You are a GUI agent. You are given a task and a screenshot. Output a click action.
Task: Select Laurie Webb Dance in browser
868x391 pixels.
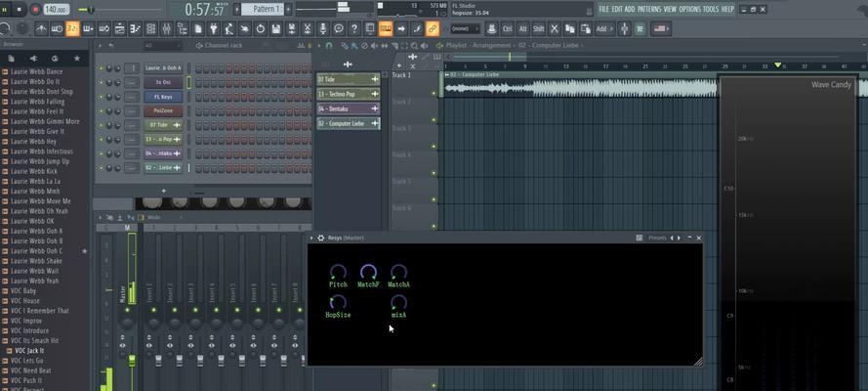point(36,71)
